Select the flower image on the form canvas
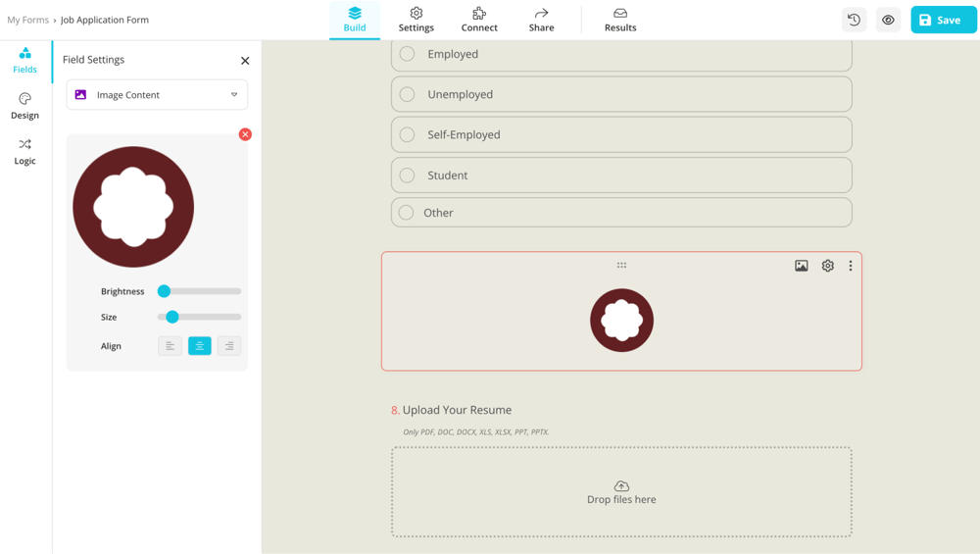The height and width of the screenshot is (554, 980). coord(622,321)
